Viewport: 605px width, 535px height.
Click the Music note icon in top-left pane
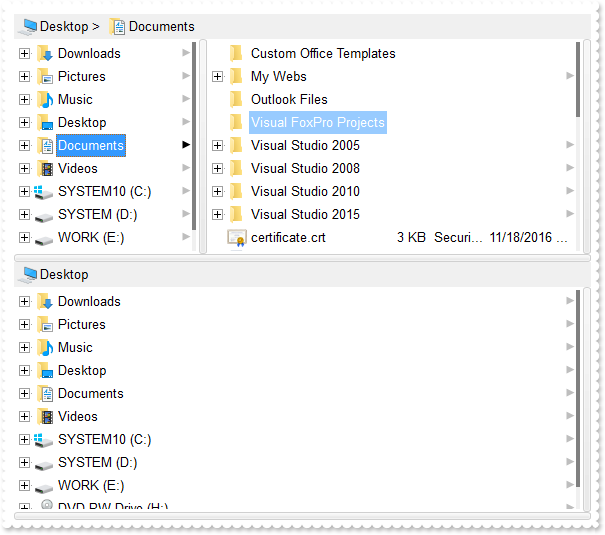click(x=45, y=99)
